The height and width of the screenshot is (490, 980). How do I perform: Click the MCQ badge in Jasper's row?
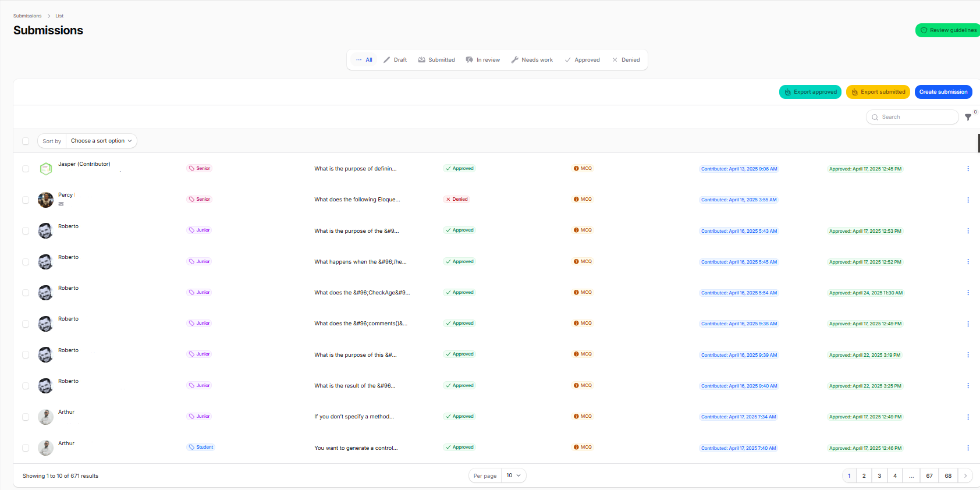click(583, 168)
